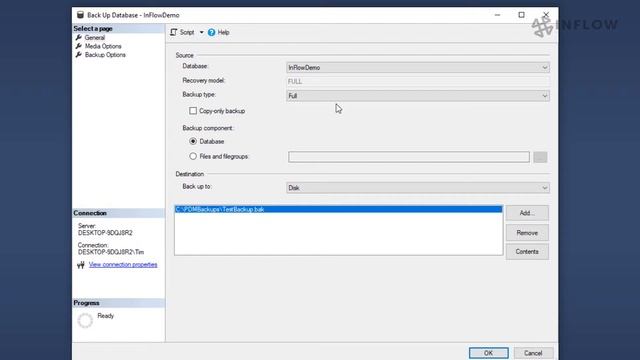Image resolution: width=640 pixels, height=360 pixels.
Task: Click the Add button
Action: 527,213
